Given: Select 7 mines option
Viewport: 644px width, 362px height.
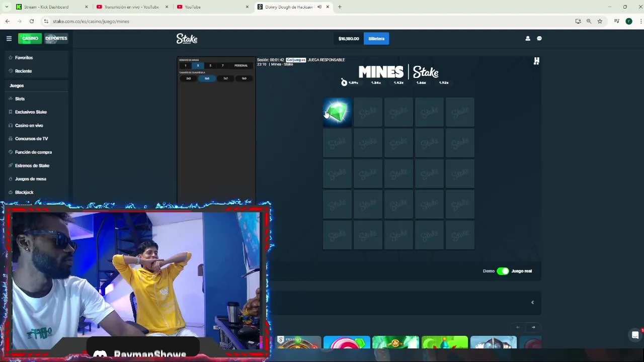Looking at the screenshot, I should [222, 65].
